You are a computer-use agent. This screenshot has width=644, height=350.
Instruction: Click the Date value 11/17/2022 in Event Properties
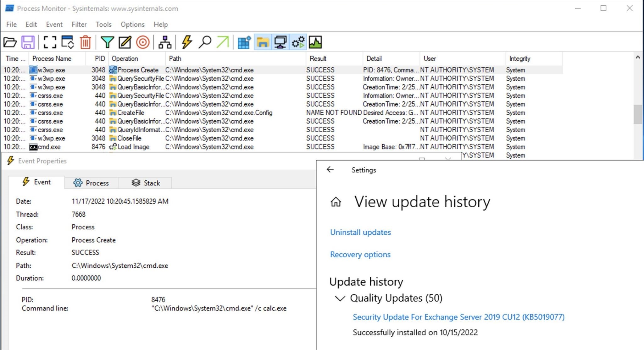click(x=120, y=201)
